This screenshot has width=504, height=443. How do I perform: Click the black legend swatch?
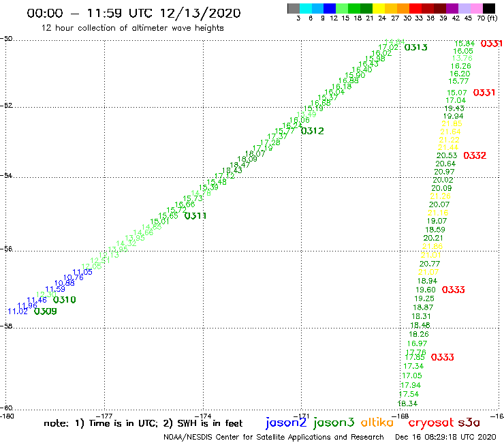click(488, 9)
